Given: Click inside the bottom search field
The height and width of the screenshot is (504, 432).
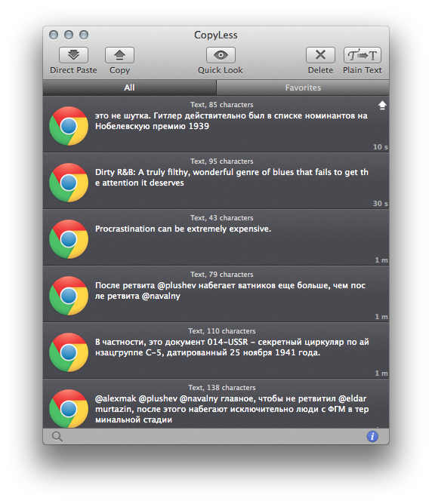Looking at the screenshot, I should (x=214, y=437).
